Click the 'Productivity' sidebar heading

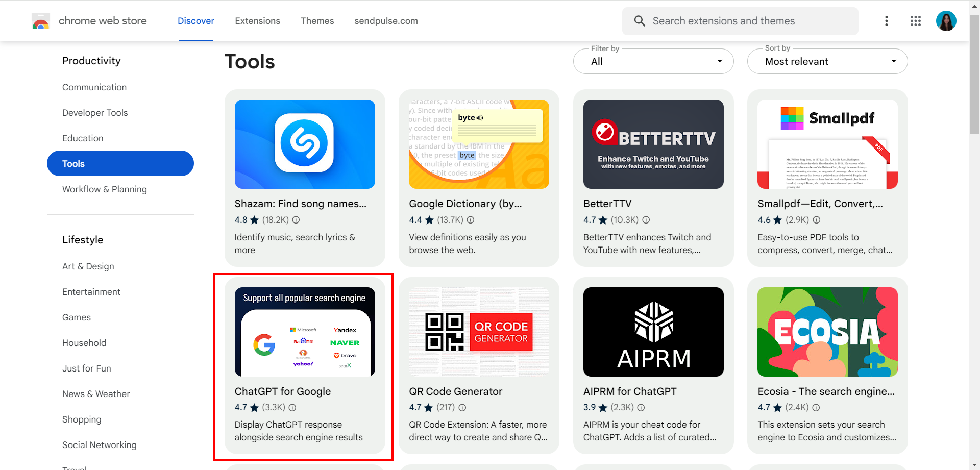pos(91,61)
